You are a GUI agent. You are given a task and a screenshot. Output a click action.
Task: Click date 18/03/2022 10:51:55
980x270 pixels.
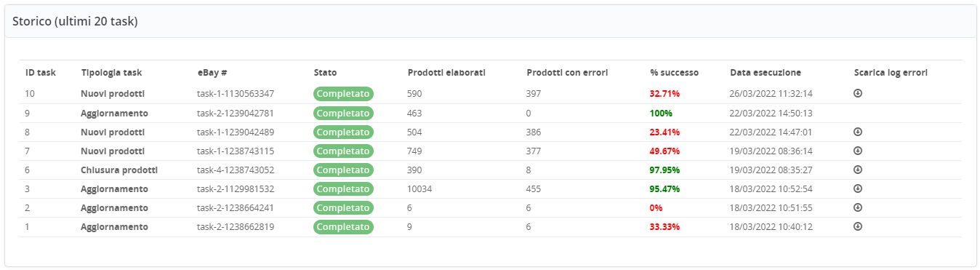tap(771, 207)
